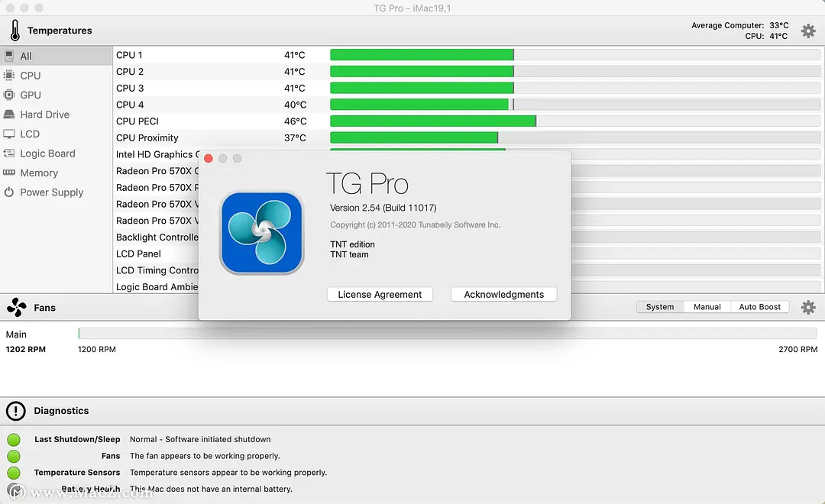Click the Last Shutdown/Sleep diagnostic label
Screen dimensions: 825x504
click(x=77, y=439)
